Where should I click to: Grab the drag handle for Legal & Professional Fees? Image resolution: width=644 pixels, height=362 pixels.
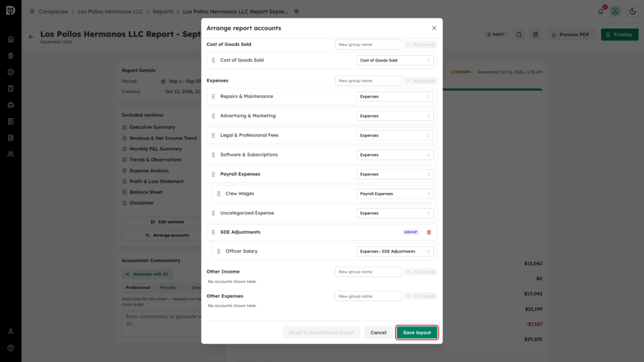point(213,136)
